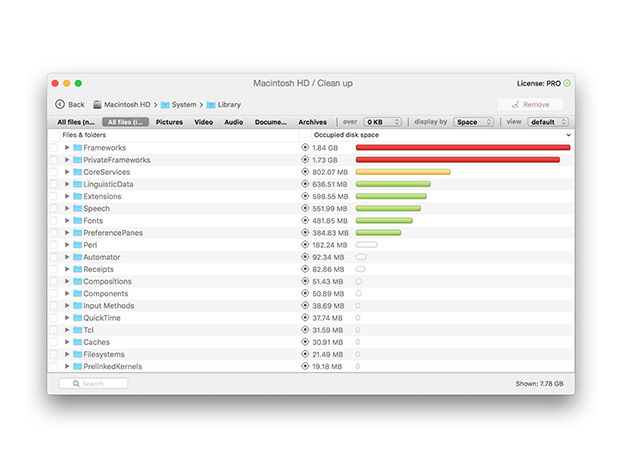Tick the checkbox for Caches
The height and width of the screenshot is (473, 630).
click(53, 342)
